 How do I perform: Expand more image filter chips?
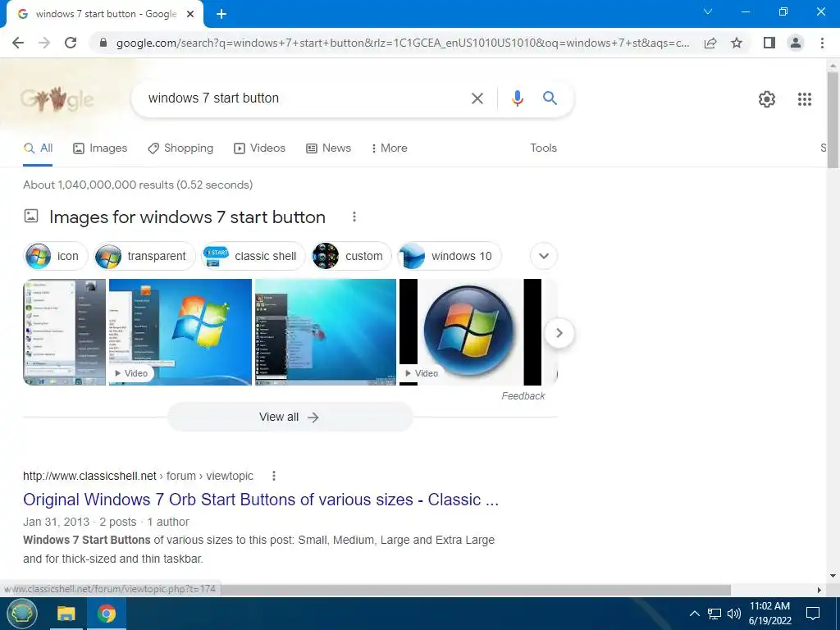[x=543, y=256]
